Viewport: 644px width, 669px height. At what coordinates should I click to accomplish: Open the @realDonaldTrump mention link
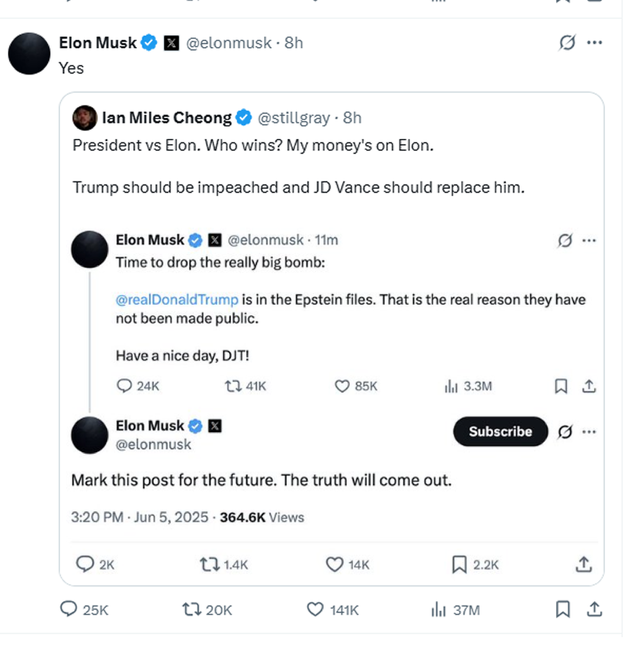[177, 299]
